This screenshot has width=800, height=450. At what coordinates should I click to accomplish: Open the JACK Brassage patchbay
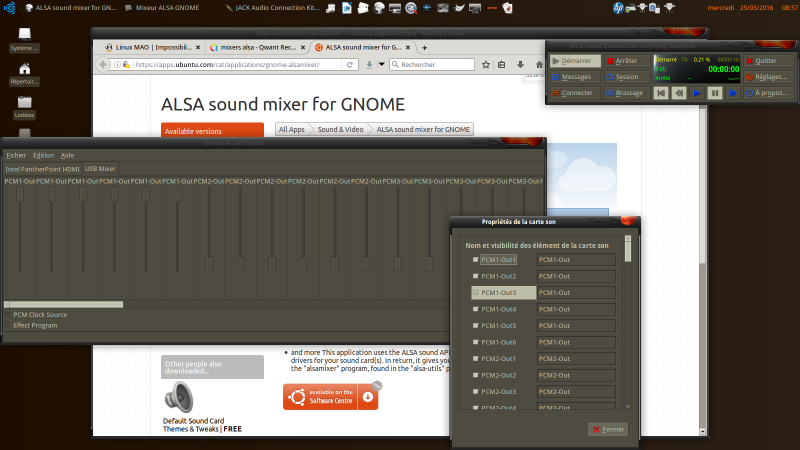(x=626, y=93)
